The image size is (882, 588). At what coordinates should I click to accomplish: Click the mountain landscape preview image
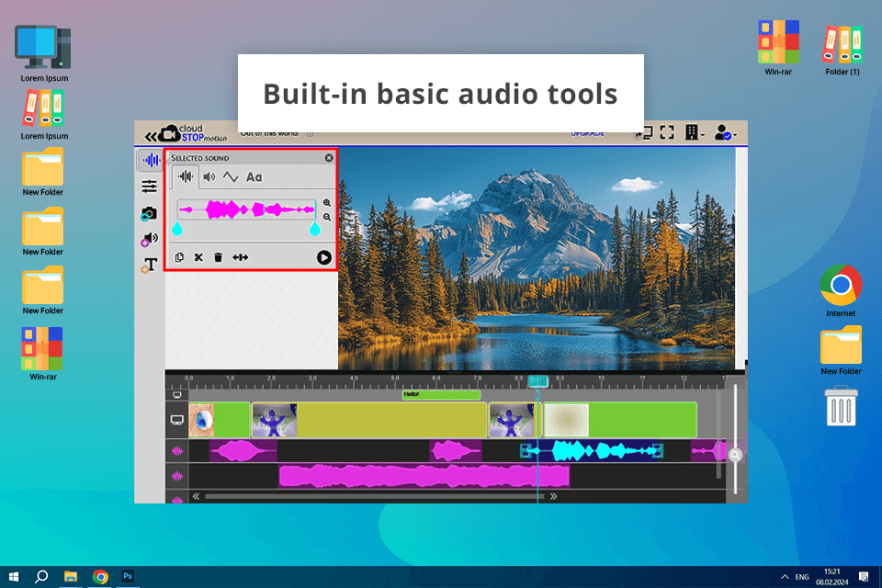coord(537,258)
